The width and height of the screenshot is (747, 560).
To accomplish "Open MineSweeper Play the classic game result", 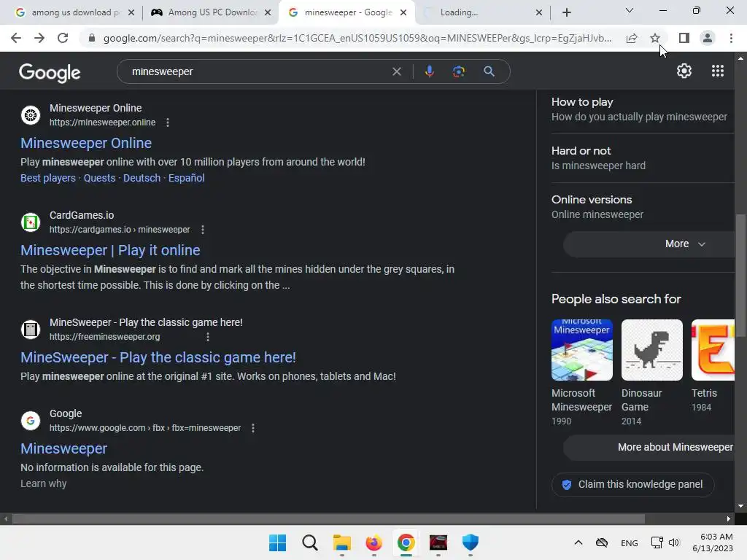I will (158, 357).
